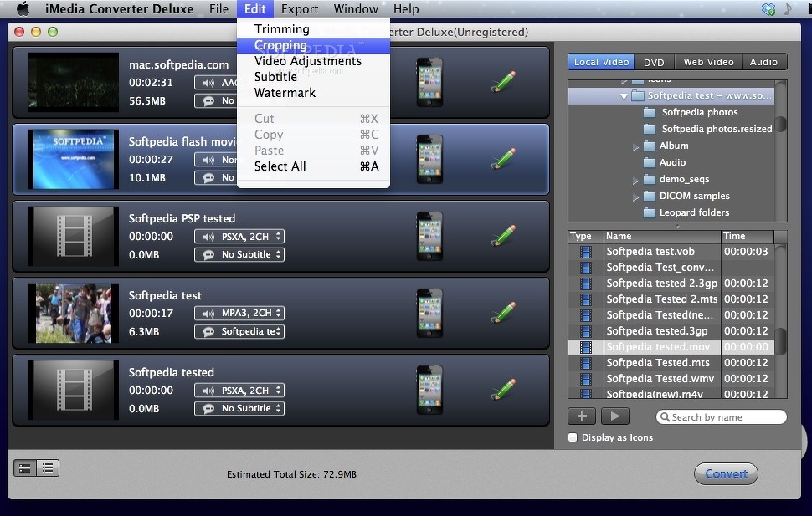Click the music note icon in the menu bar

pyautogui.click(x=788, y=9)
